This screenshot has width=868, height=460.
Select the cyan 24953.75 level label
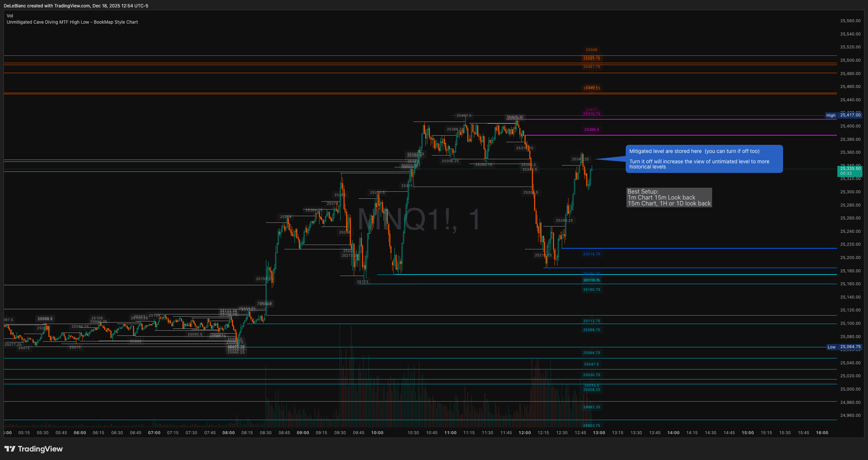click(x=591, y=426)
